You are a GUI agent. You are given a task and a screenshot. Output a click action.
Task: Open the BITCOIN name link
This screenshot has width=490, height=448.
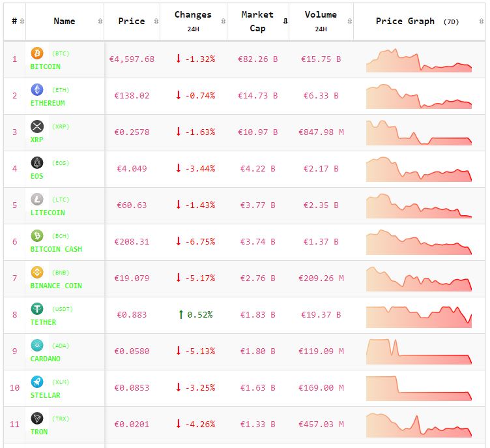click(46, 67)
